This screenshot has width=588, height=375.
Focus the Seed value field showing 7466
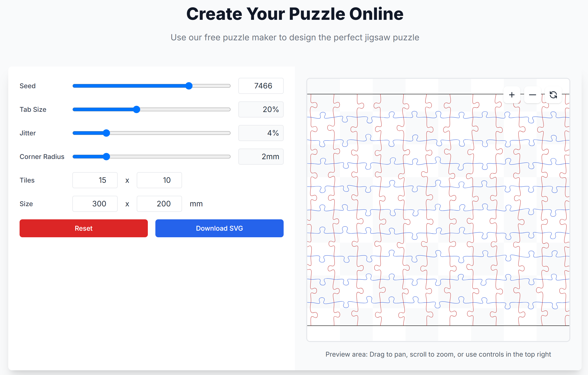tap(261, 86)
